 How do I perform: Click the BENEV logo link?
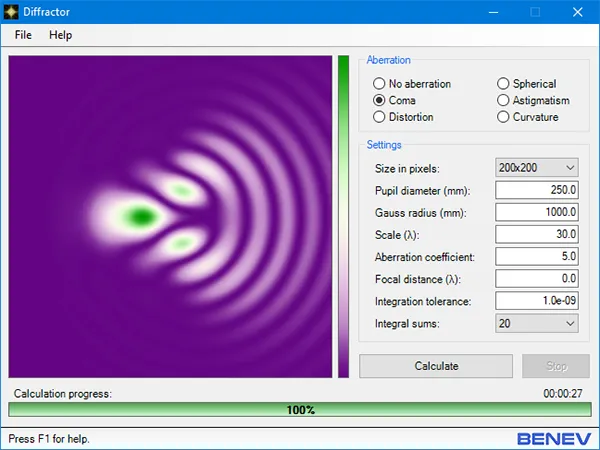pos(554,439)
